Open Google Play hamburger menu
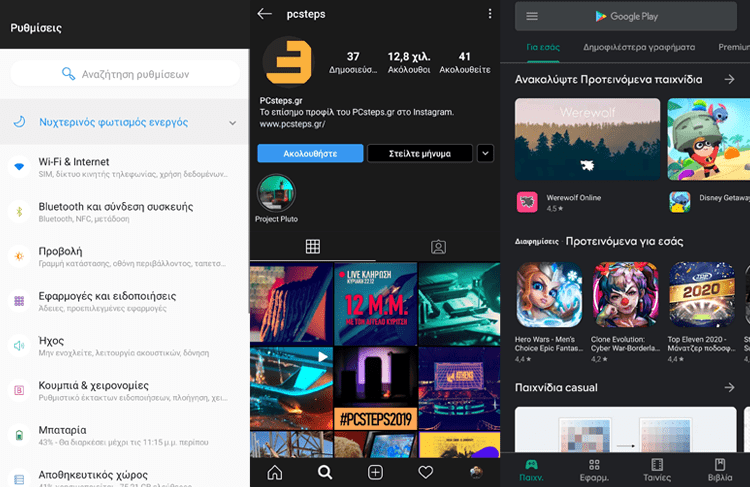The width and height of the screenshot is (750, 487). tap(532, 16)
